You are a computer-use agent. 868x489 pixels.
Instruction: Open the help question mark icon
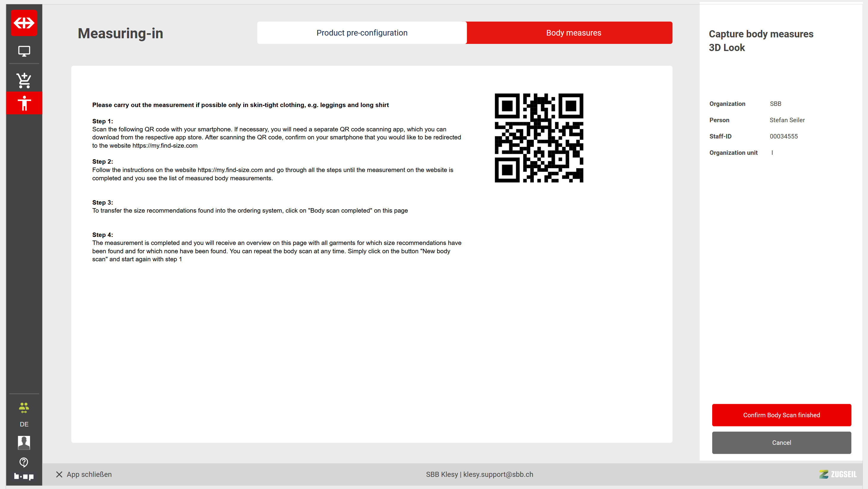[x=24, y=462]
